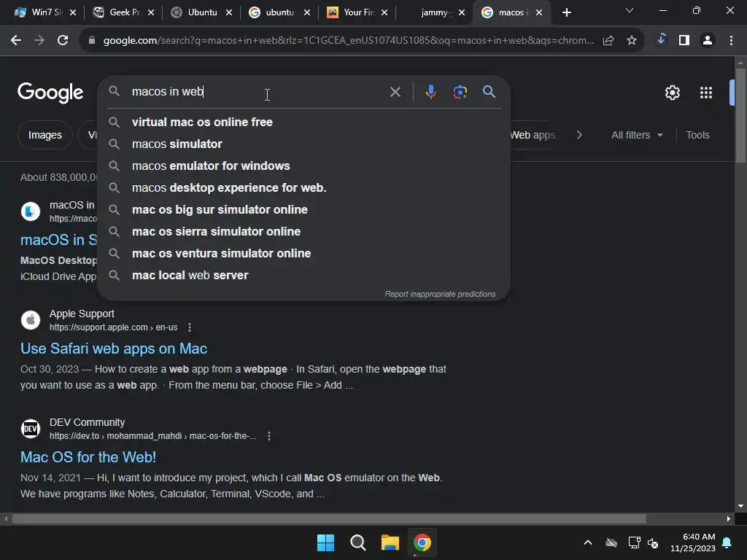The height and width of the screenshot is (560, 747).
Task: Expand All filters dropdown
Action: click(x=637, y=135)
